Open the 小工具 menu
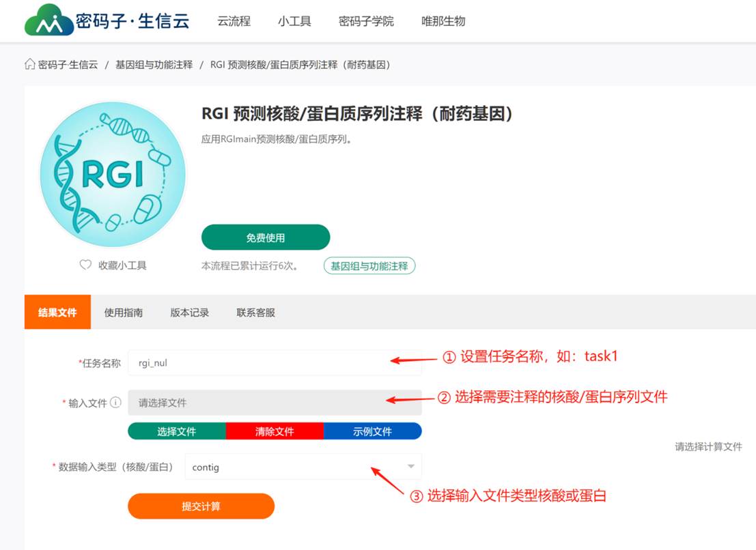 294,21
